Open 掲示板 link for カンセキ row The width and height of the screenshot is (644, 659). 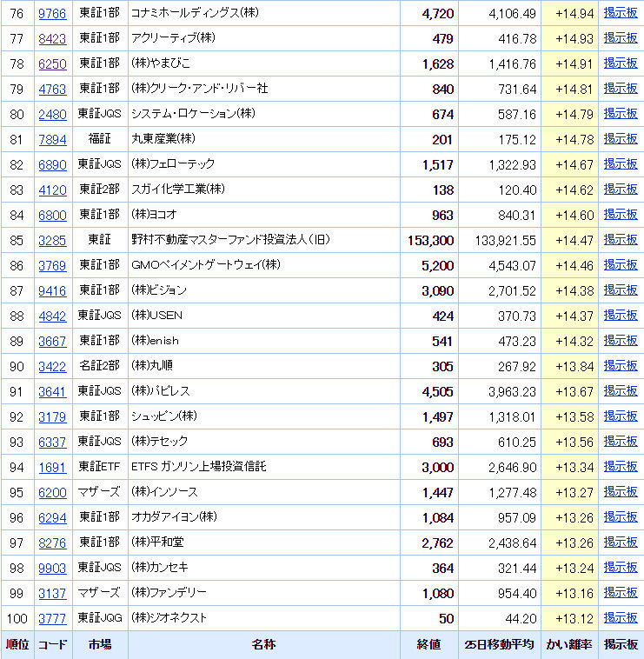pos(621,568)
